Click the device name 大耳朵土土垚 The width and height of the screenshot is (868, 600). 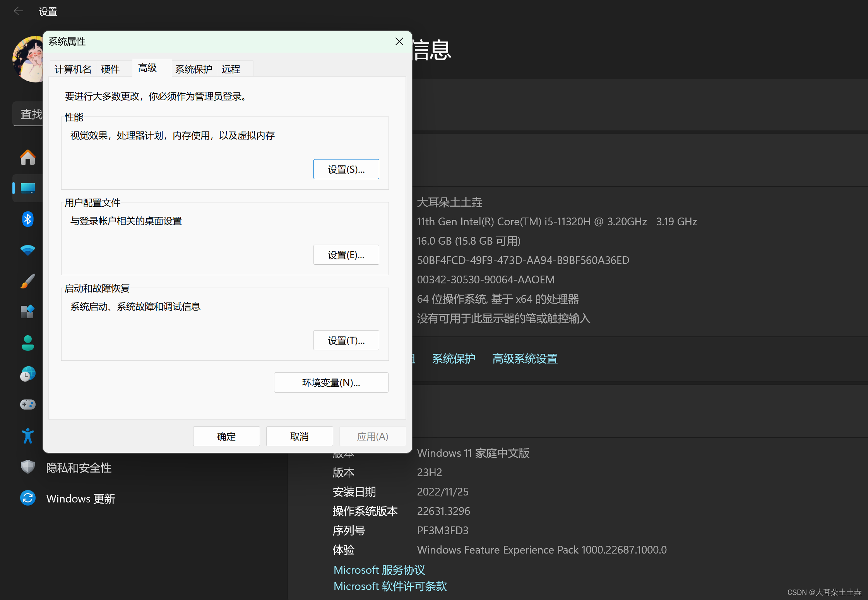pyautogui.click(x=449, y=202)
